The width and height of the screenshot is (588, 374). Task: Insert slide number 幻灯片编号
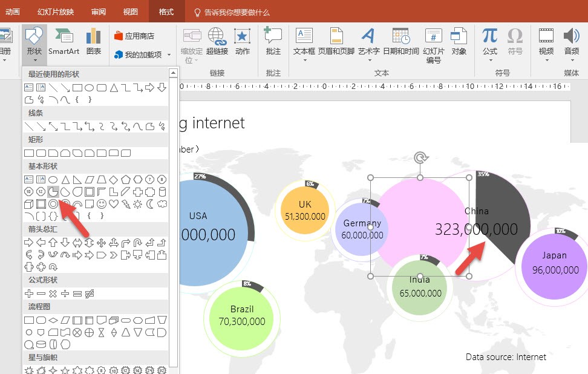coord(434,45)
